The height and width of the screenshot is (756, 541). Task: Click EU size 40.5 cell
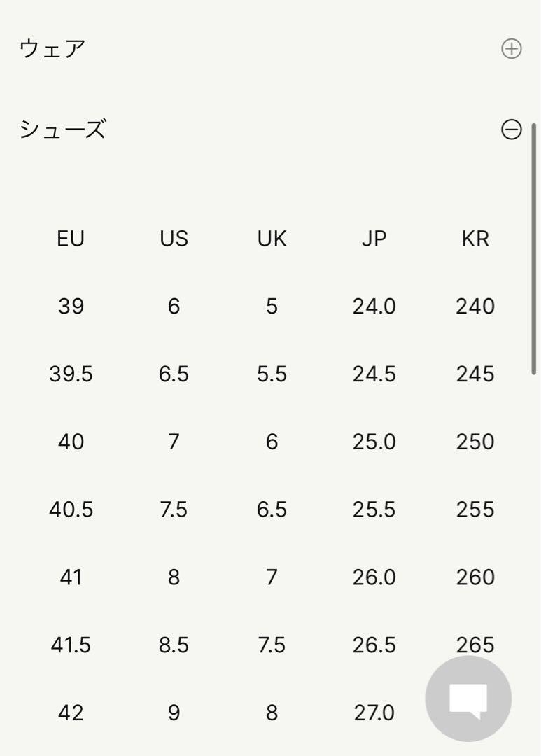pyautogui.click(x=71, y=510)
